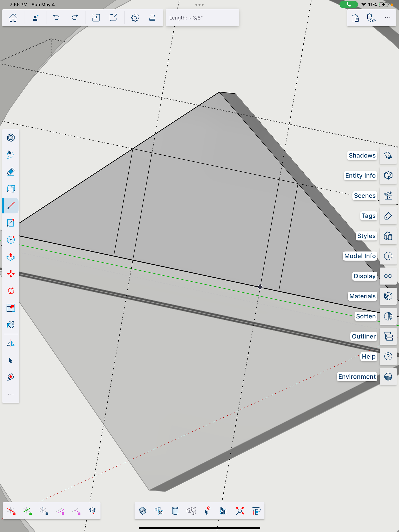Image resolution: width=399 pixels, height=532 pixels.
Task: Select the Tape Measure tool
Action: (x=11, y=377)
